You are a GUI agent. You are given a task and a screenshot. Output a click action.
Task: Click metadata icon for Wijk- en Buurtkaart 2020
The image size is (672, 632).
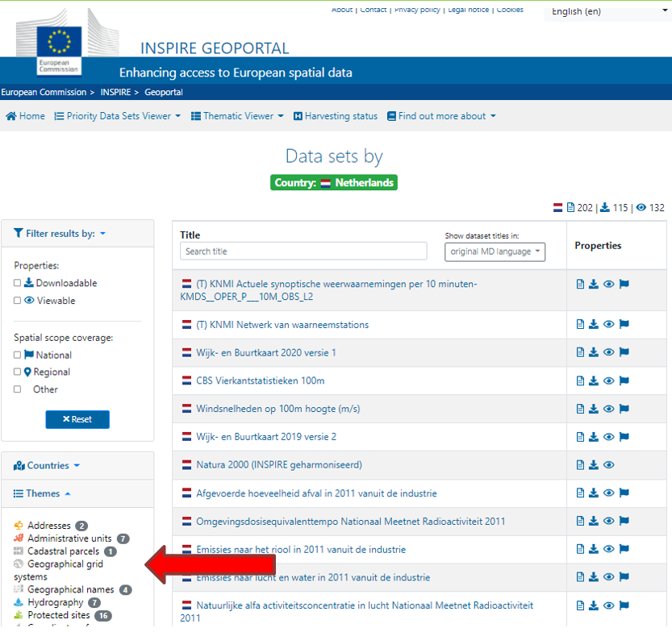(580, 352)
